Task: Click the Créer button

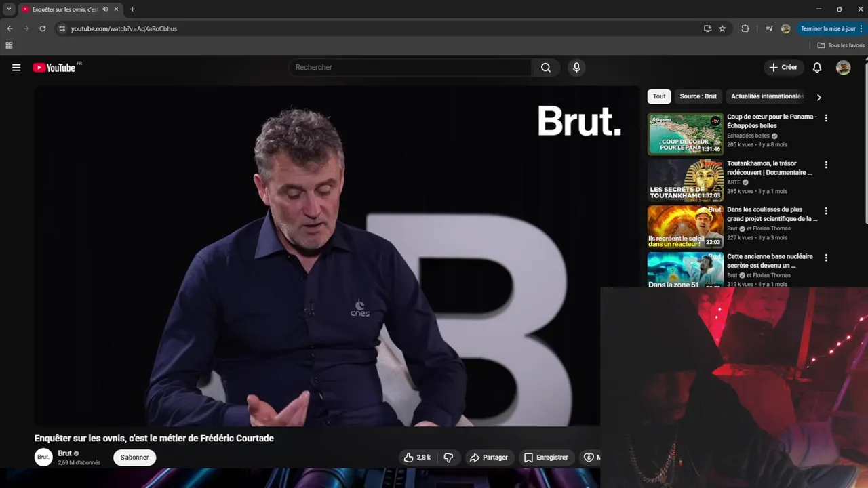Action: tap(783, 68)
